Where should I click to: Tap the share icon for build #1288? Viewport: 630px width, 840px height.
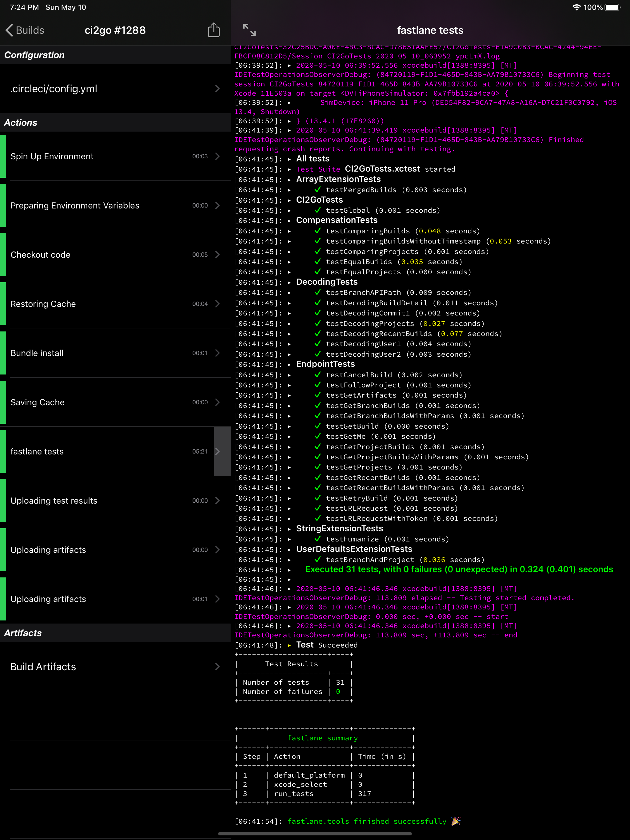213,30
